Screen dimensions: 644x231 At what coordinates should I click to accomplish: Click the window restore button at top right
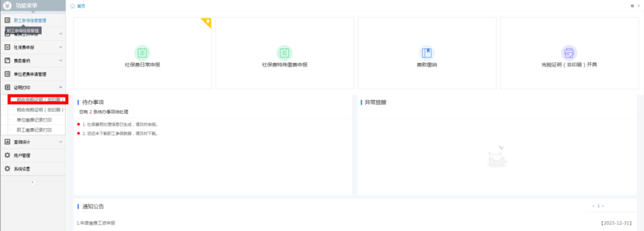click(x=632, y=6)
